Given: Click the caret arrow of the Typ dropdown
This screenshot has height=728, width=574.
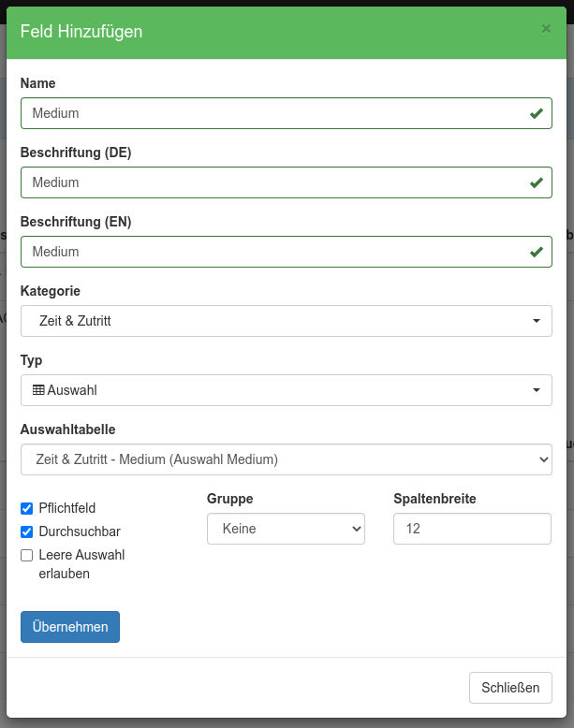Looking at the screenshot, I should click(537, 390).
